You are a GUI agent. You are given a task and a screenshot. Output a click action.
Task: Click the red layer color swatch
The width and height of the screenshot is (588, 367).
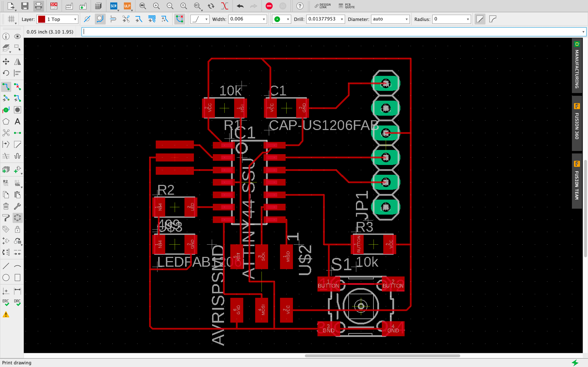pyautogui.click(x=41, y=19)
